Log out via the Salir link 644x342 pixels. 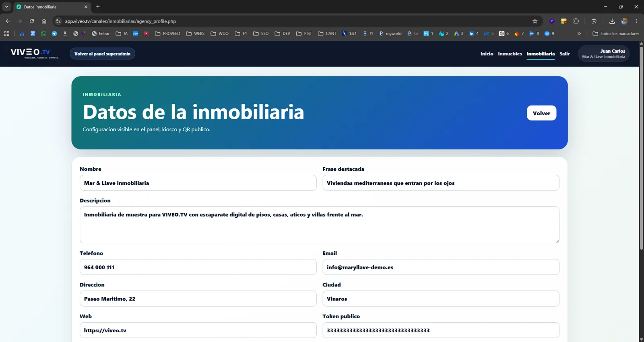565,54
